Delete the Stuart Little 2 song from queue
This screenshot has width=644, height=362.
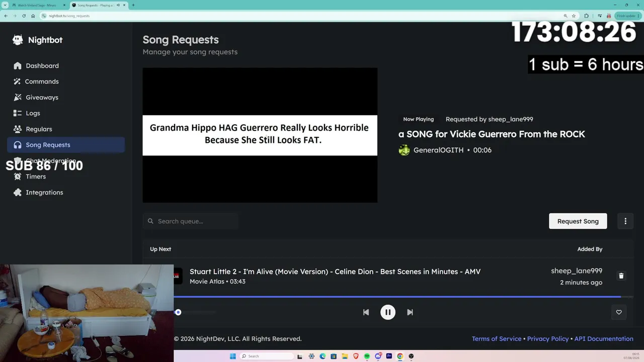pos(621,276)
